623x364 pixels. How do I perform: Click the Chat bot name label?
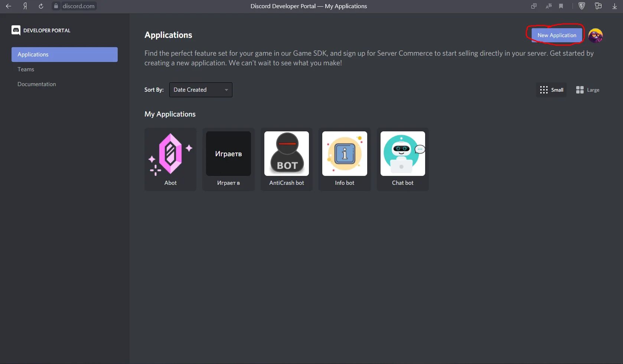coord(403,183)
